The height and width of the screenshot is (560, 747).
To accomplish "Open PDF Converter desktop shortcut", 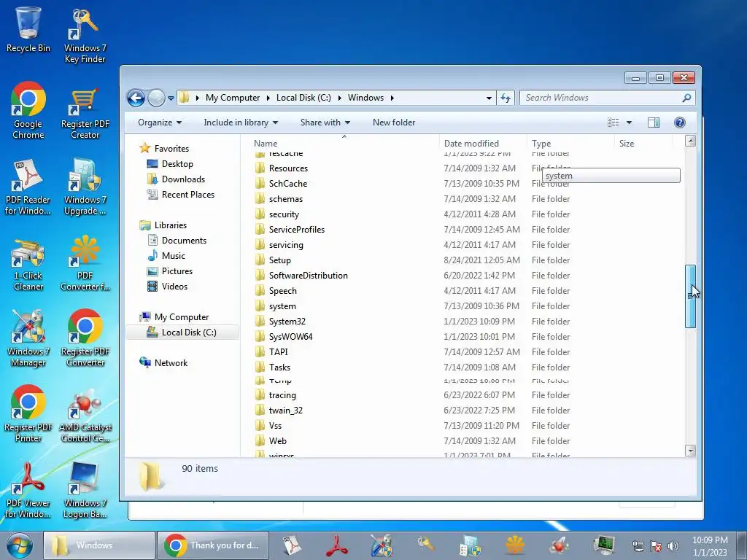I will click(x=85, y=262).
